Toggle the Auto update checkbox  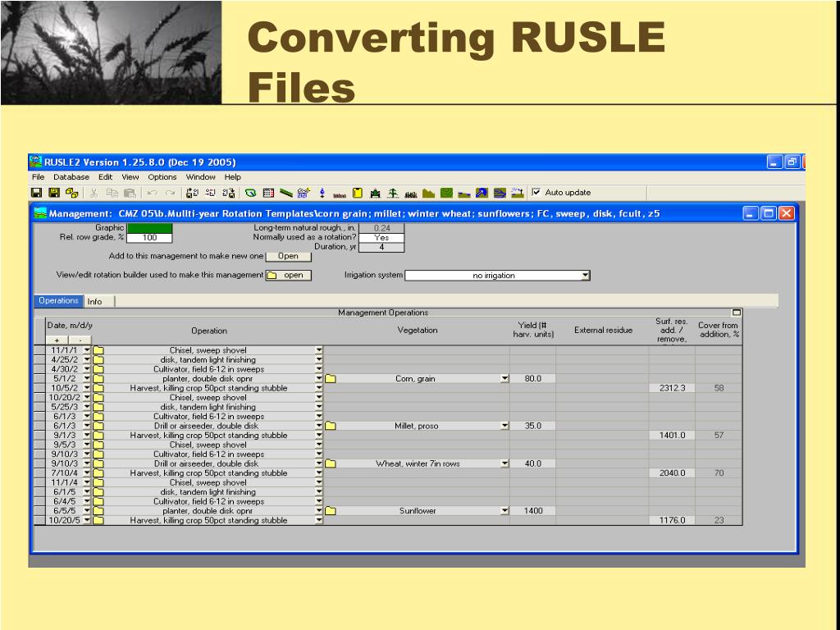click(536, 192)
